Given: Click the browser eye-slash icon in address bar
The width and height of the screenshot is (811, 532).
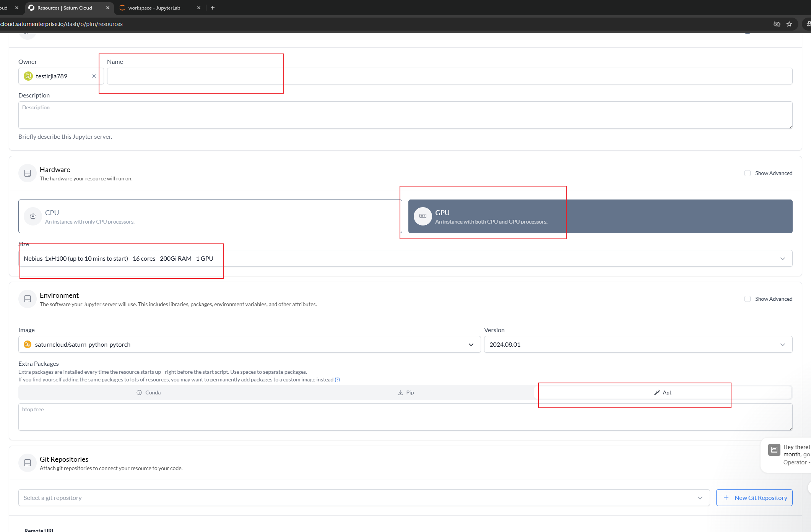Looking at the screenshot, I should click(777, 24).
